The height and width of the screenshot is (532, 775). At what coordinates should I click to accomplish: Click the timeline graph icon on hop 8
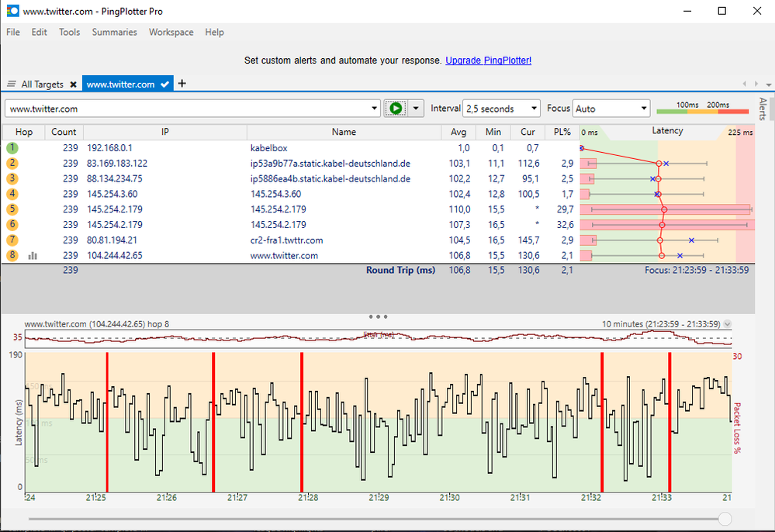[33, 255]
